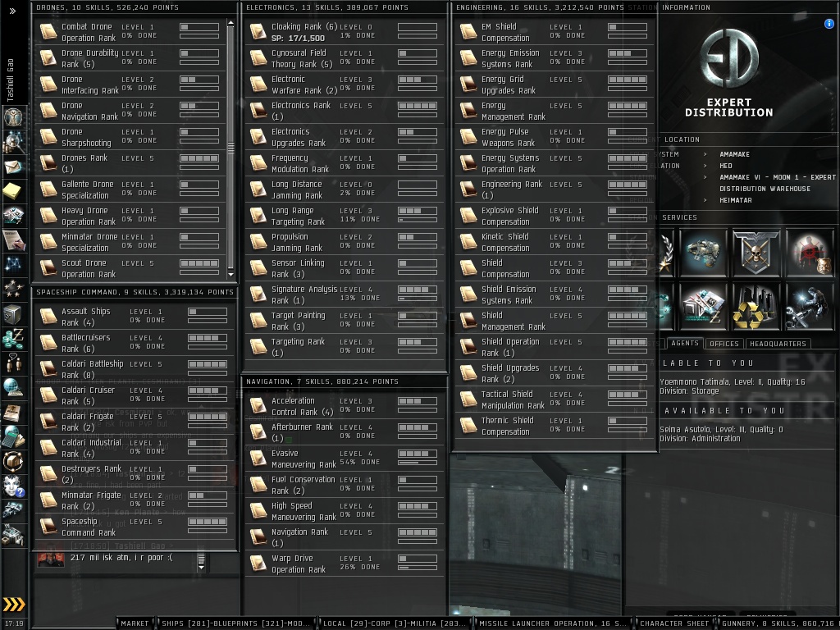Open the calculator-with-globe icon
Viewport: 840px width, 630px height.
click(x=13, y=437)
